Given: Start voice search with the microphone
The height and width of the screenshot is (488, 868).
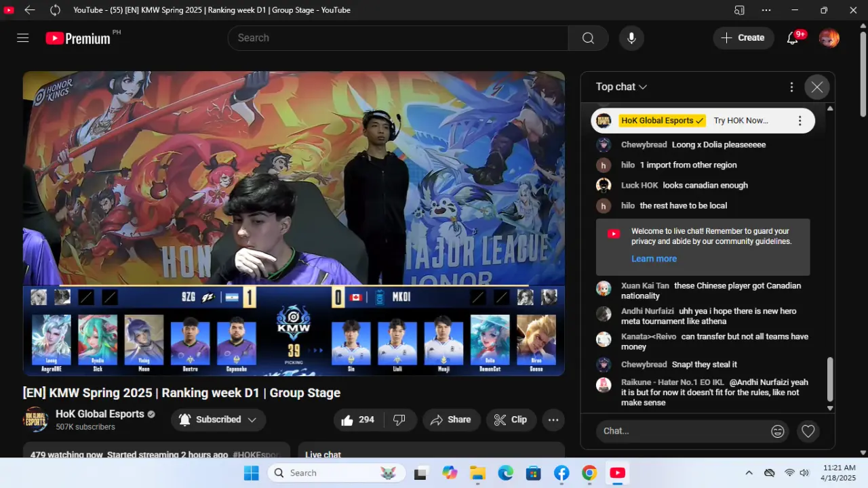Looking at the screenshot, I should [x=631, y=38].
